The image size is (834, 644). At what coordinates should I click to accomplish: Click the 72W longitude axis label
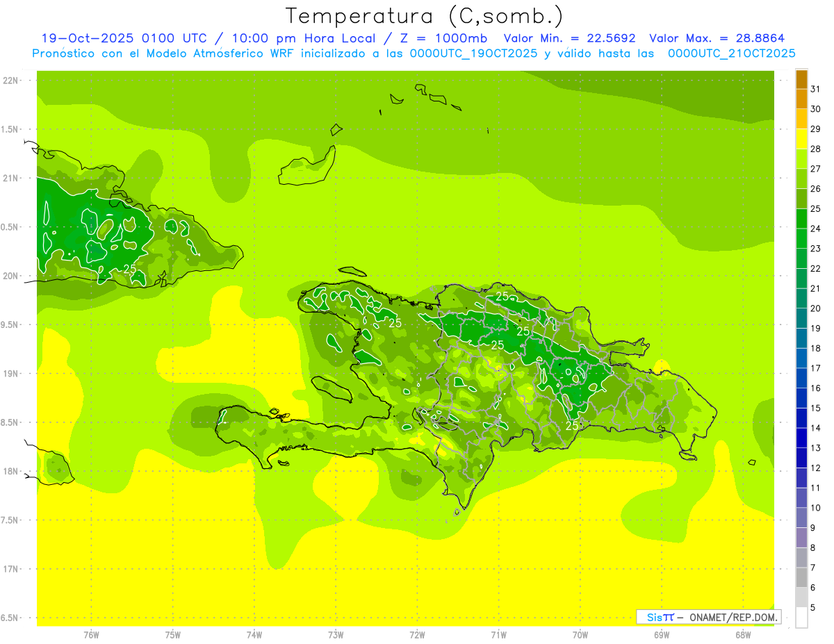[x=417, y=634]
